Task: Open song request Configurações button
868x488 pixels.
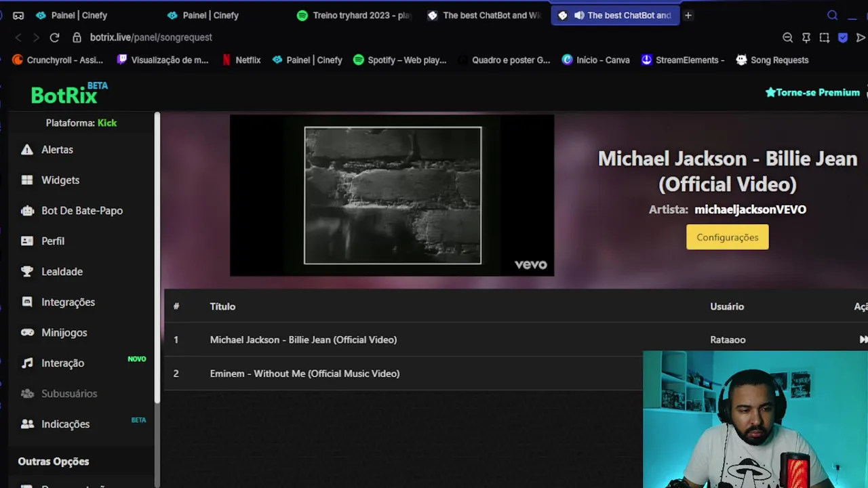Action: [x=728, y=237]
